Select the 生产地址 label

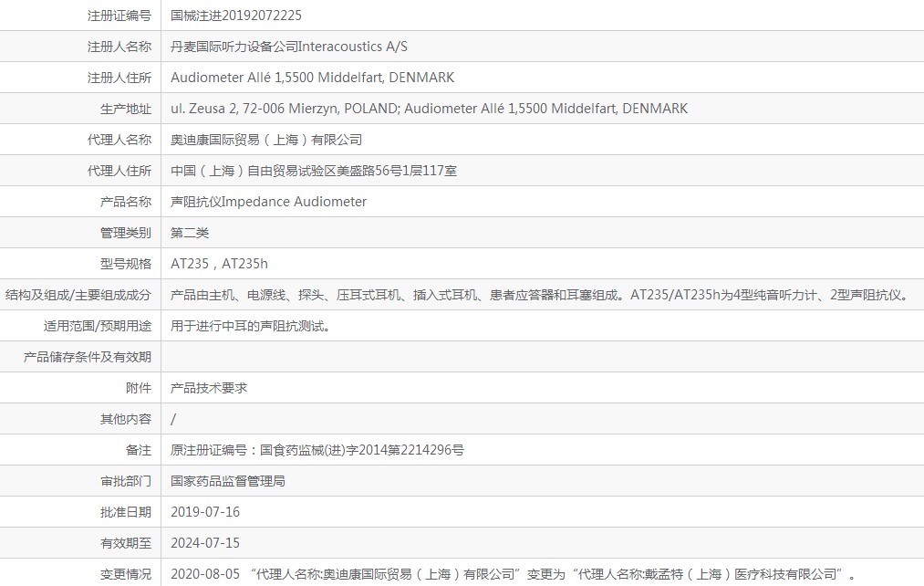coord(126,109)
